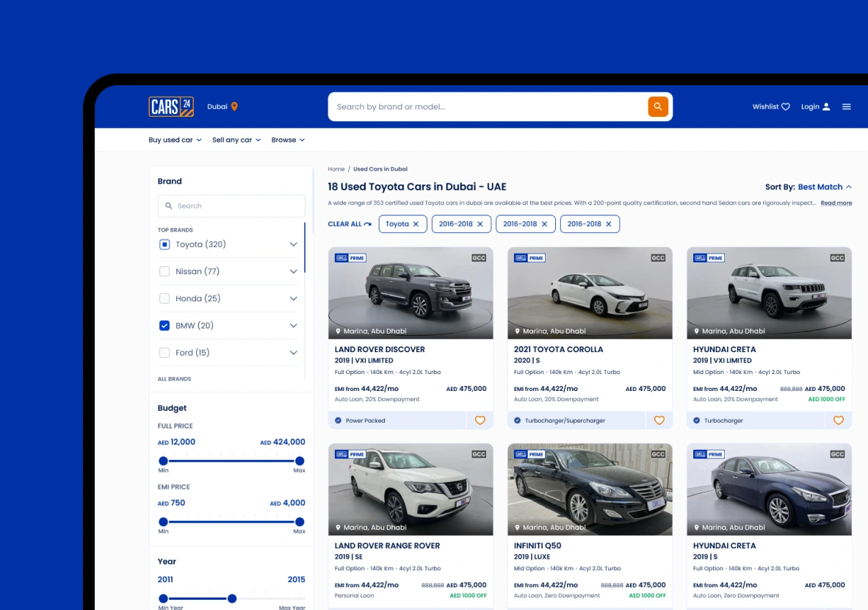The height and width of the screenshot is (610, 868).
Task: Click the Read more link
Action: point(836,203)
